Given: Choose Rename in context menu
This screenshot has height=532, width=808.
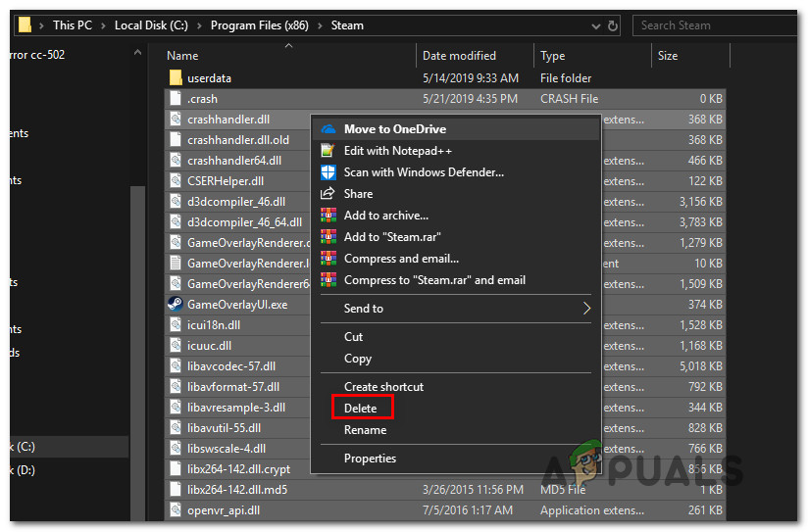Looking at the screenshot, I should 456,430.
